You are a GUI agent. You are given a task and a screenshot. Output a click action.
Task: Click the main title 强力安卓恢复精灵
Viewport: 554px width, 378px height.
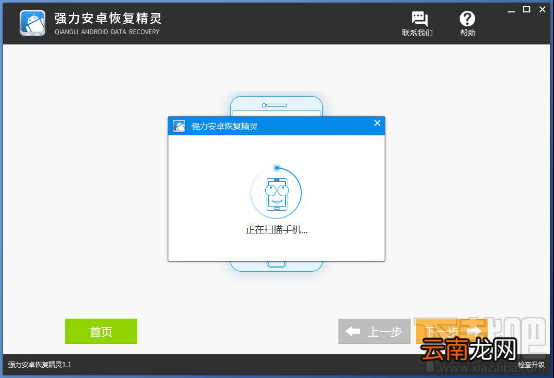tap(108, 18)
